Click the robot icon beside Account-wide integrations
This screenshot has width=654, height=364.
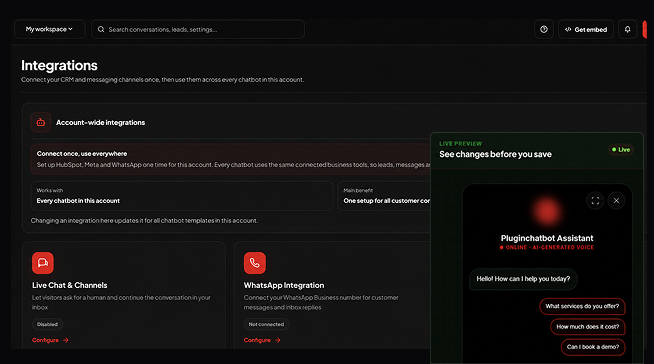click(40, 122)
